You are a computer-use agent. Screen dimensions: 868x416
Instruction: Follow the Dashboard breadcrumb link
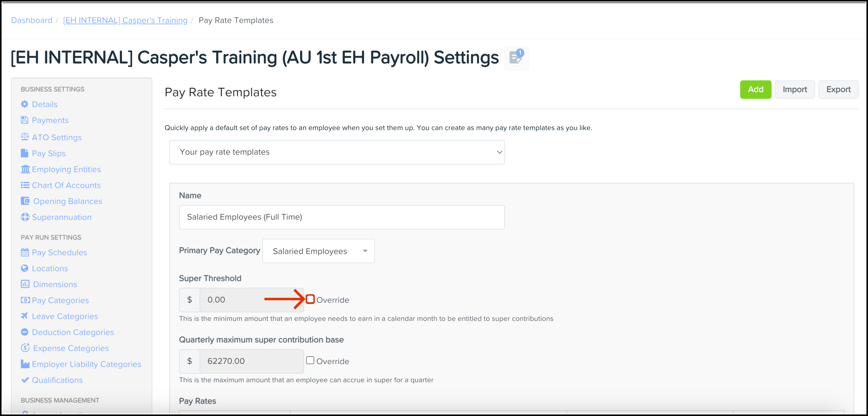click(x=32, y=20)
